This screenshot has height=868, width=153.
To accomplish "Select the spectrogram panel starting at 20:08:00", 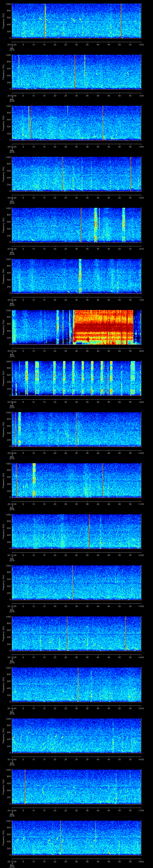I will click(76, 378).
